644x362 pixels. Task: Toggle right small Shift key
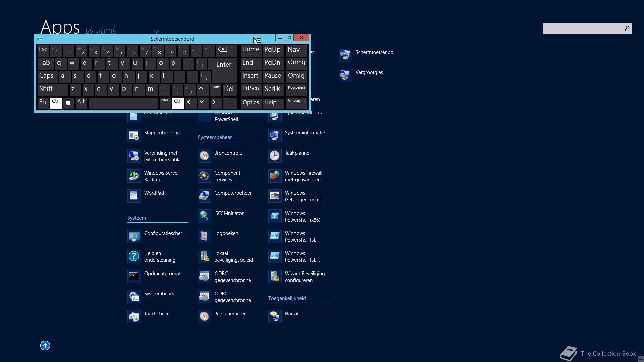(216, 90)
